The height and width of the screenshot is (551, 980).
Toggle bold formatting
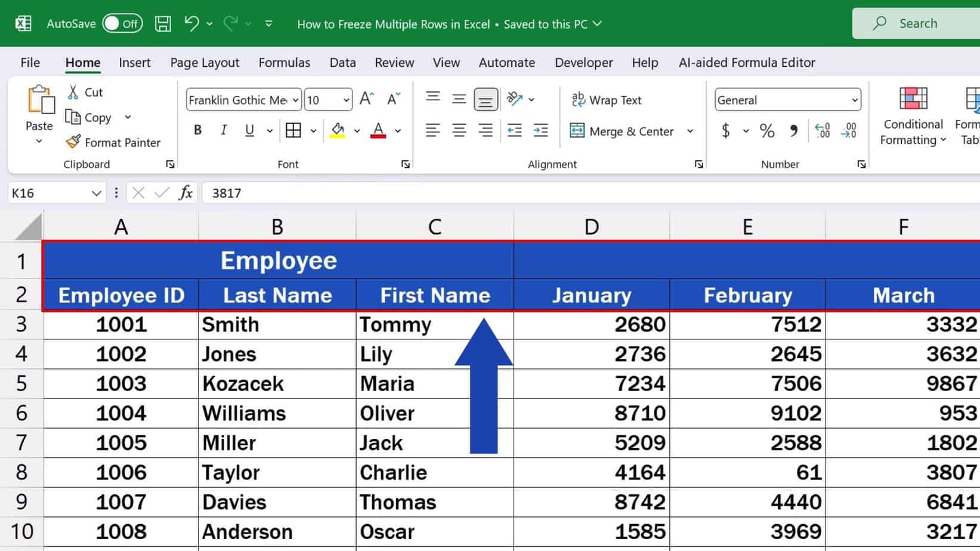tap(197, 130)
